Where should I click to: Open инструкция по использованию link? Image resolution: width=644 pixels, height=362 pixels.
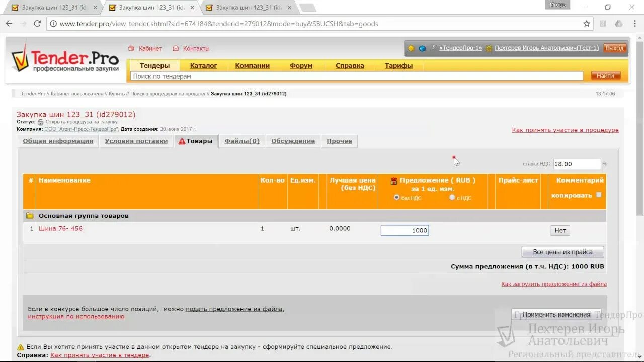click(x=76, y=317)
